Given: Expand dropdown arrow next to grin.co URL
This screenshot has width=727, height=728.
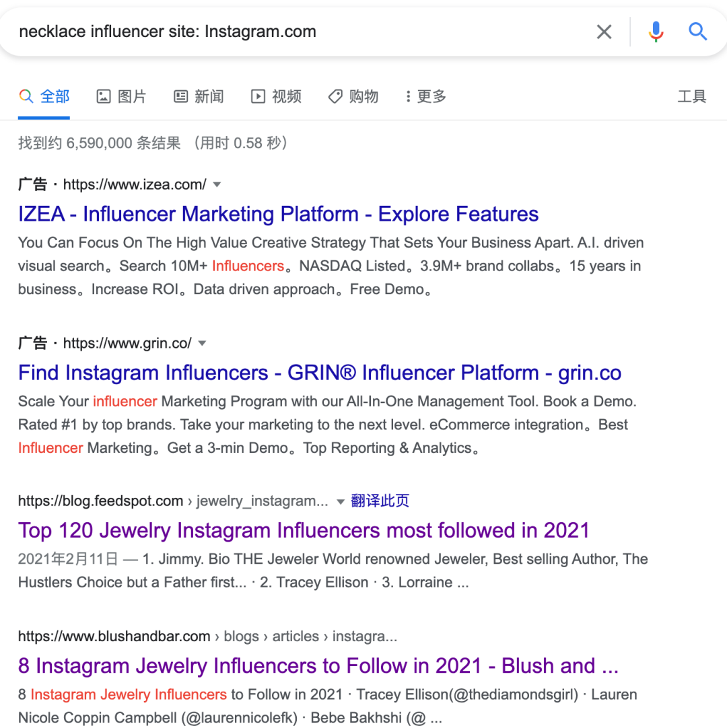Looking at the screenshot, I should (202, 344).
